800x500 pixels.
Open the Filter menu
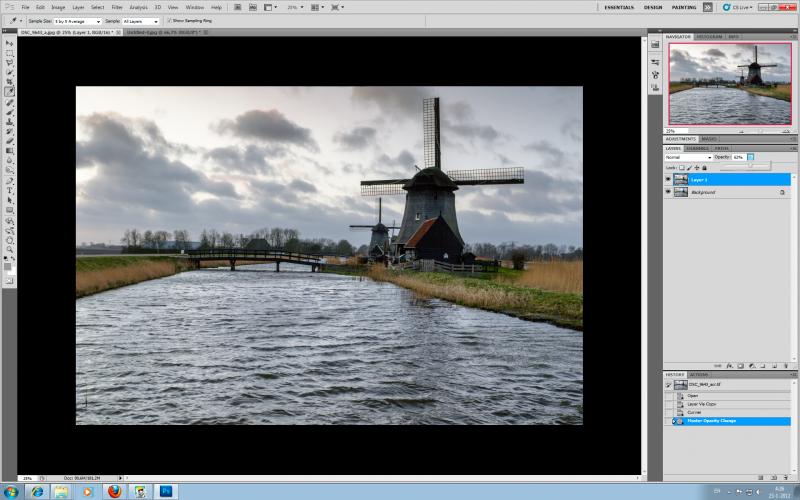coord(117,8)
